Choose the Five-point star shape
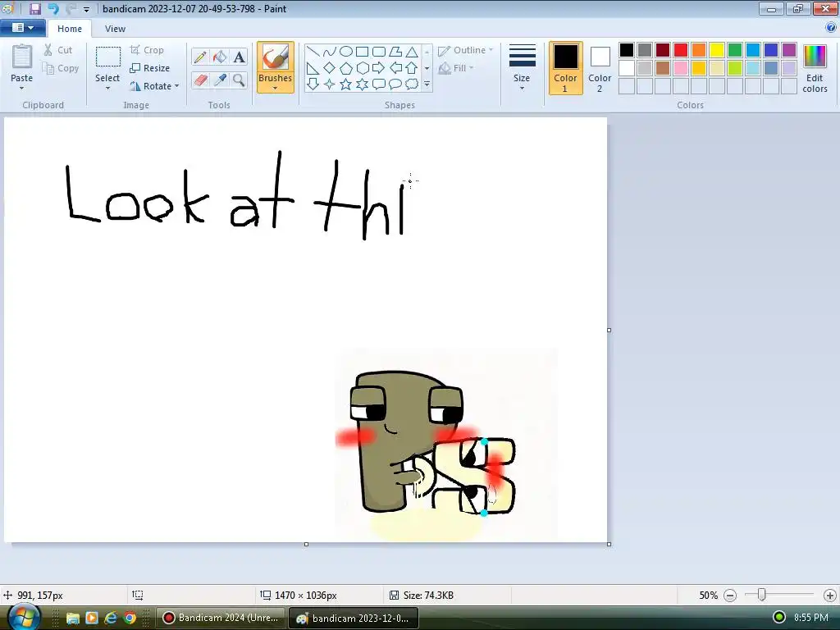 [346, 84]
